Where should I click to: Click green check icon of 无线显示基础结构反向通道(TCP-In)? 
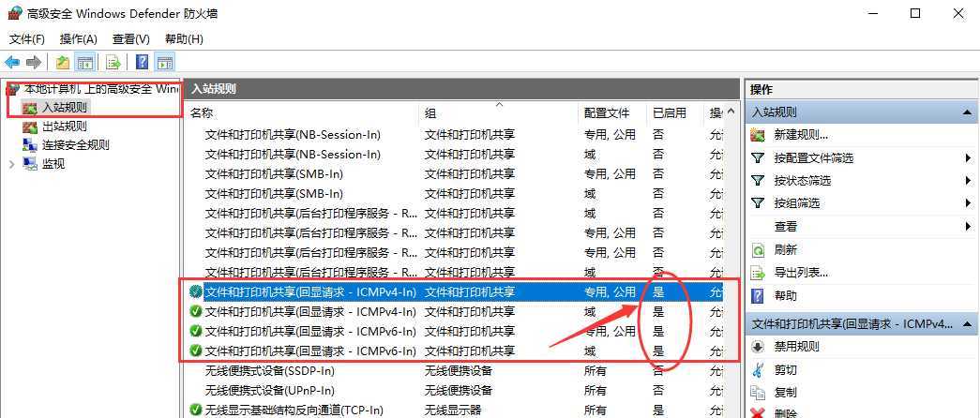point(196,410)
